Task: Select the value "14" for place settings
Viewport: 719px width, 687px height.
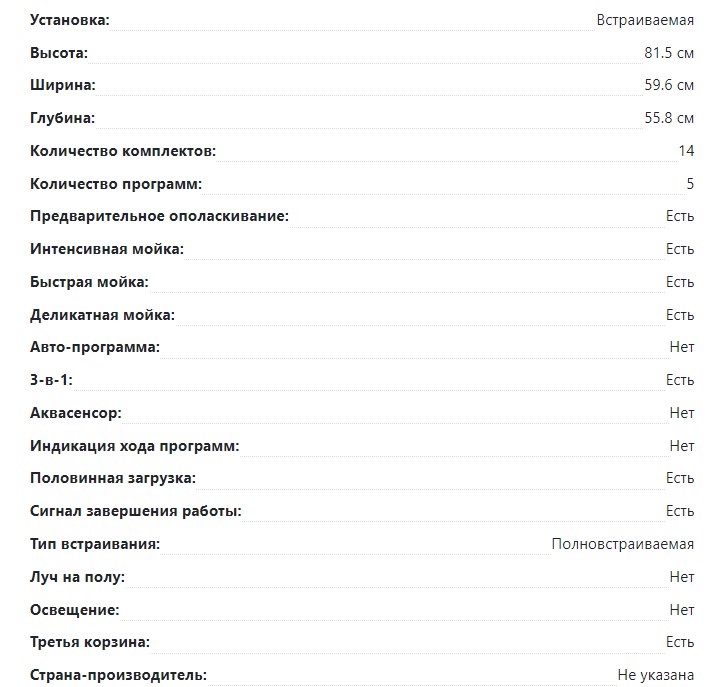Action: (x=685, y=151)
